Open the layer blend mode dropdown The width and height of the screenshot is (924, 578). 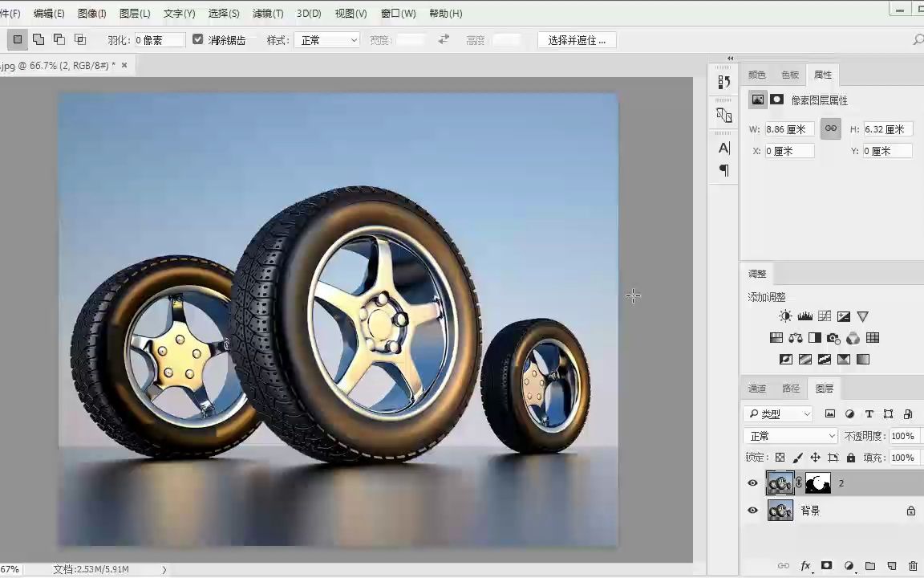coord(790,435)
